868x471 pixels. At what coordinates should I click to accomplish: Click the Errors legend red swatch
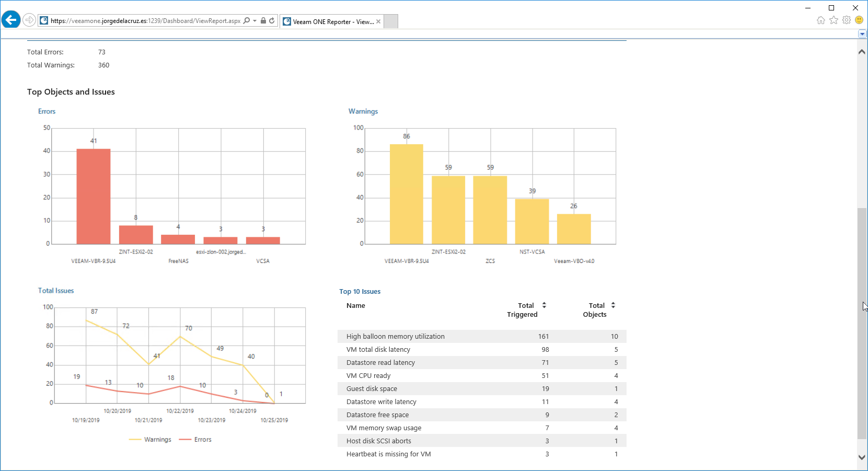185,440
